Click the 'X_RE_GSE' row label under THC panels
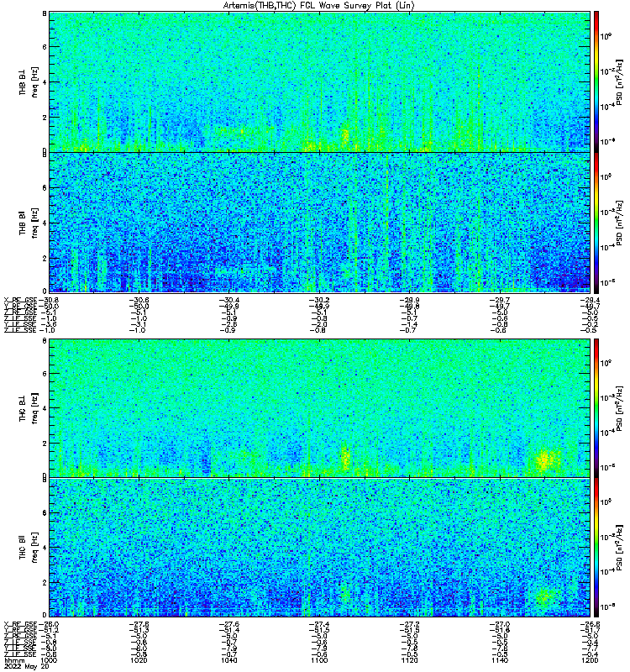 click(20, 624)
